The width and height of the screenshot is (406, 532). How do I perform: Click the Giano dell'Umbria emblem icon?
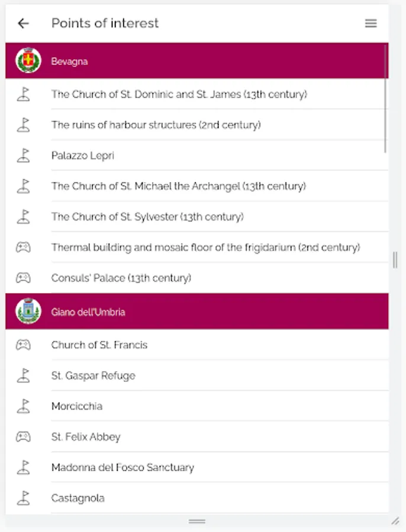tap(28, 312)
